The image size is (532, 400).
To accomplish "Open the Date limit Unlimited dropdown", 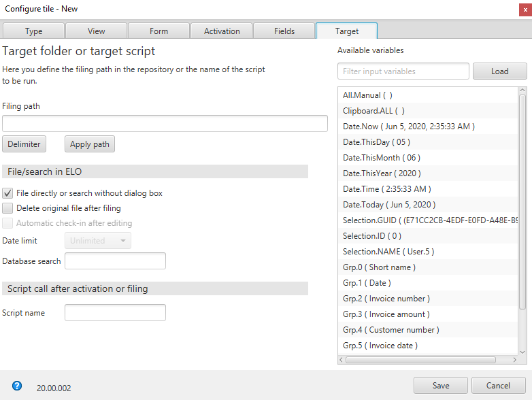I will click(98, 241).
